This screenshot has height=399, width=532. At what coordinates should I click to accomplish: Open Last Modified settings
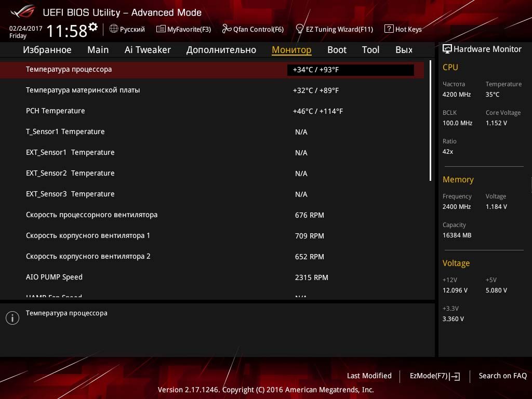[369, 376]
